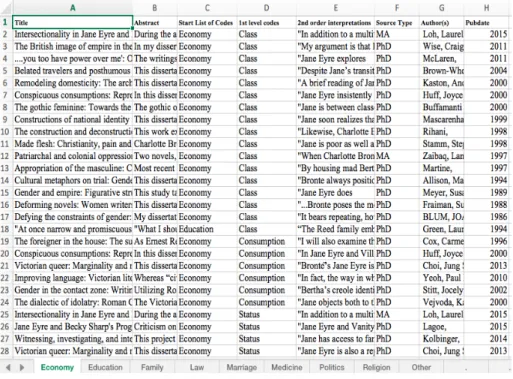Select column D header
Screen dimensions: 513x379
coord(266,8)
